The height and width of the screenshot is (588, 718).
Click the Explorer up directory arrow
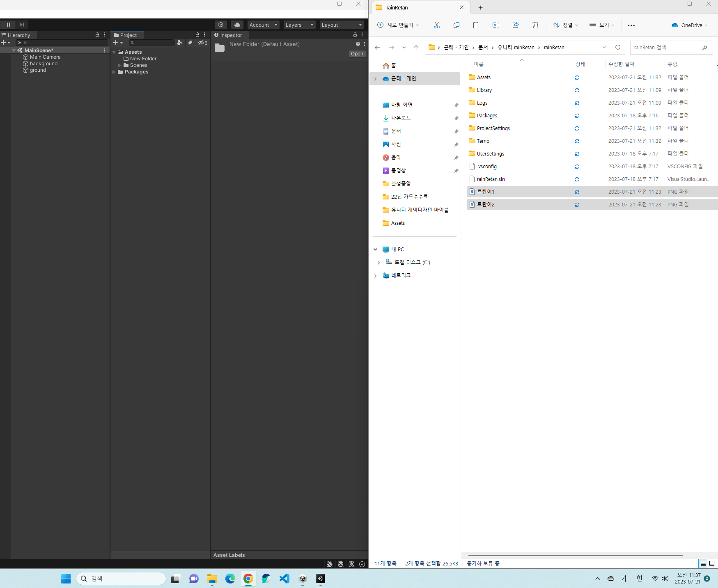pos(416,48)
